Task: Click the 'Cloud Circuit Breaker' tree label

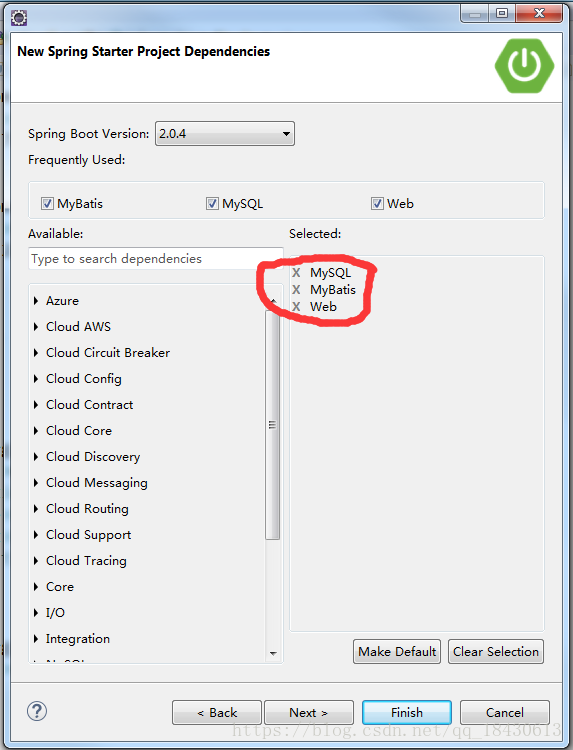Action: 108,353
